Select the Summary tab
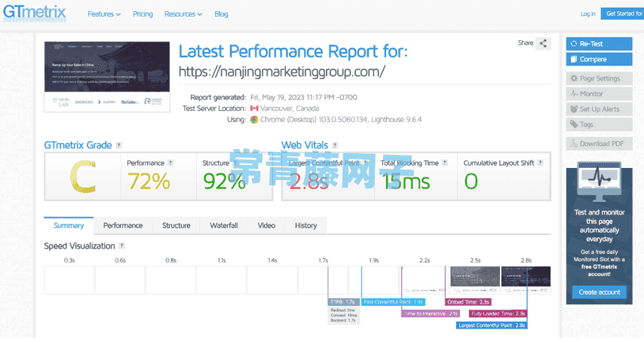The width and height of the screenshot is (644, 339). (x=69, y=225)
